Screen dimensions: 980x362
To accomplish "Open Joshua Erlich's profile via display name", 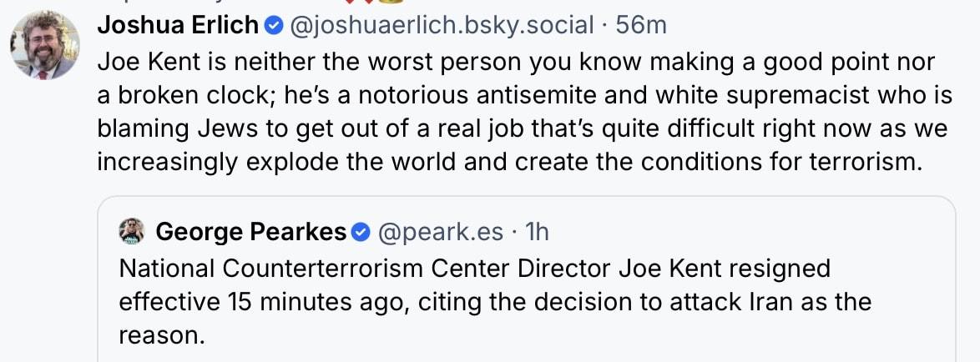I will (178, 26).
